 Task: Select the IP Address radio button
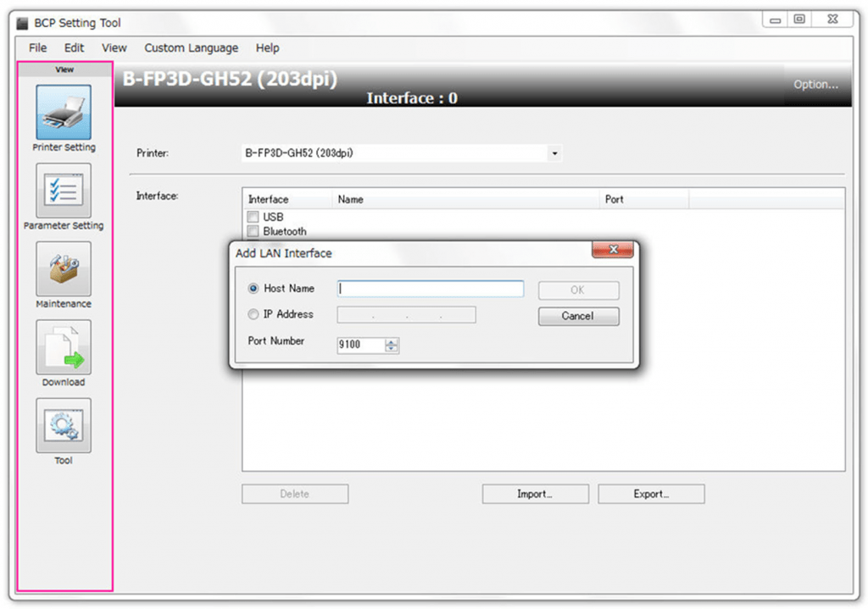tap(253, 313)
